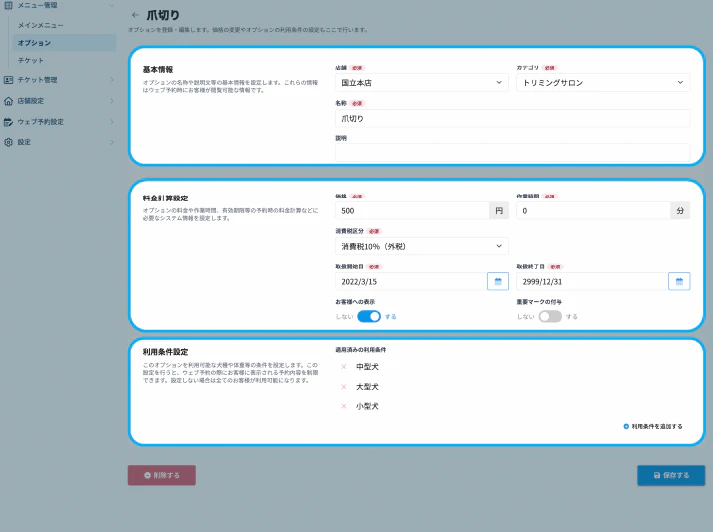Select チケット under メニュー管理
Image resolution: width=713 pixels, height=532 pixels.
31,60
